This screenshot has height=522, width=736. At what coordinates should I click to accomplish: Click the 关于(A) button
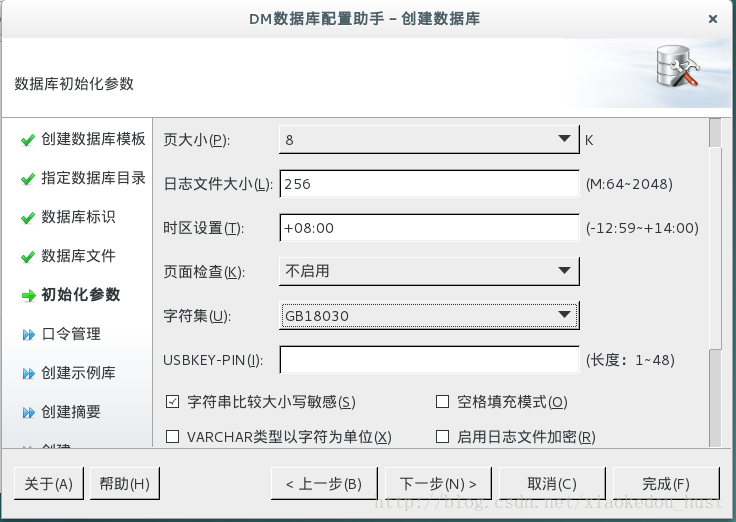click(x=49, y=484)
